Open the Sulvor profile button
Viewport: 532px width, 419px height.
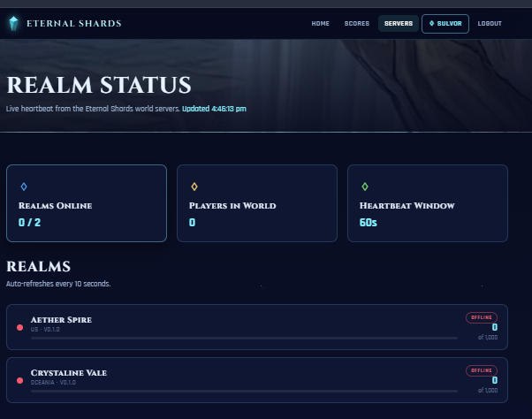click(445, 24)
